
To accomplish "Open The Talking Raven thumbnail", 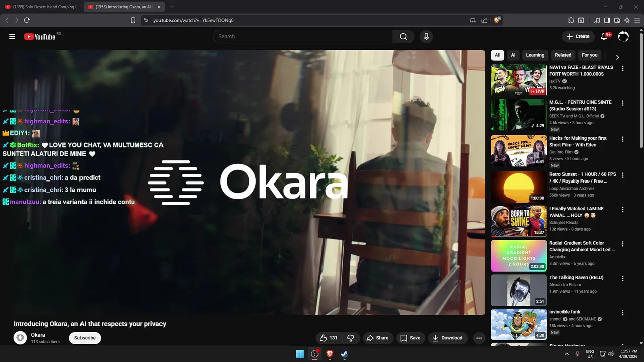I will coord(519,290).
